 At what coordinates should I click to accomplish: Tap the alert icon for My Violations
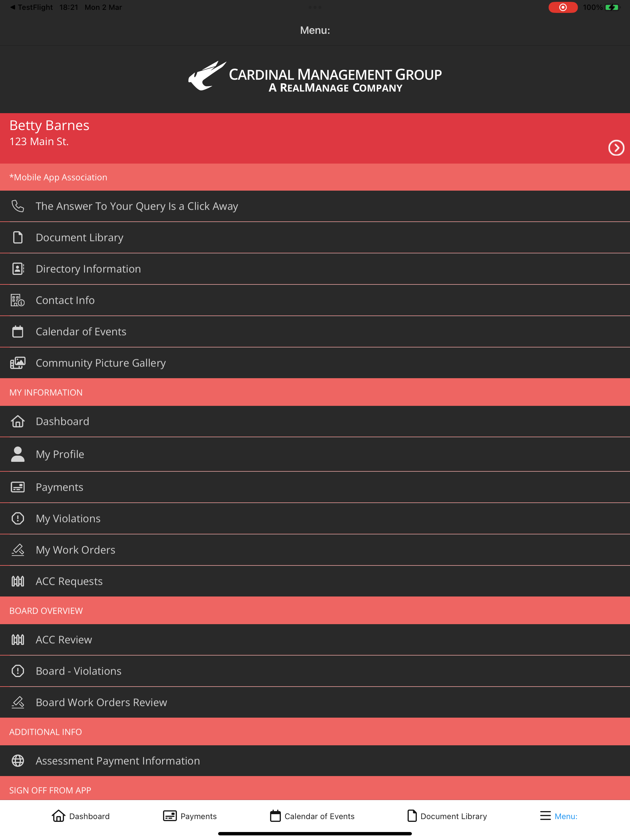pyautogui.click(x=18, y=518)
